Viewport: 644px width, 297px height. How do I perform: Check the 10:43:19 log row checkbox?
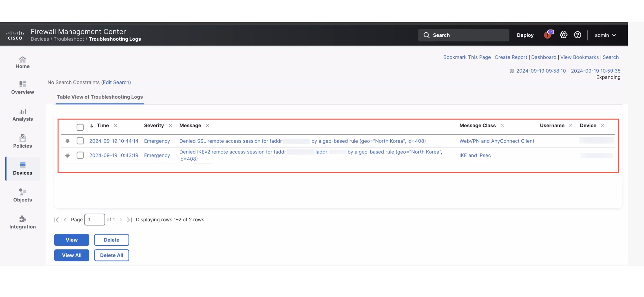point(80,155)
